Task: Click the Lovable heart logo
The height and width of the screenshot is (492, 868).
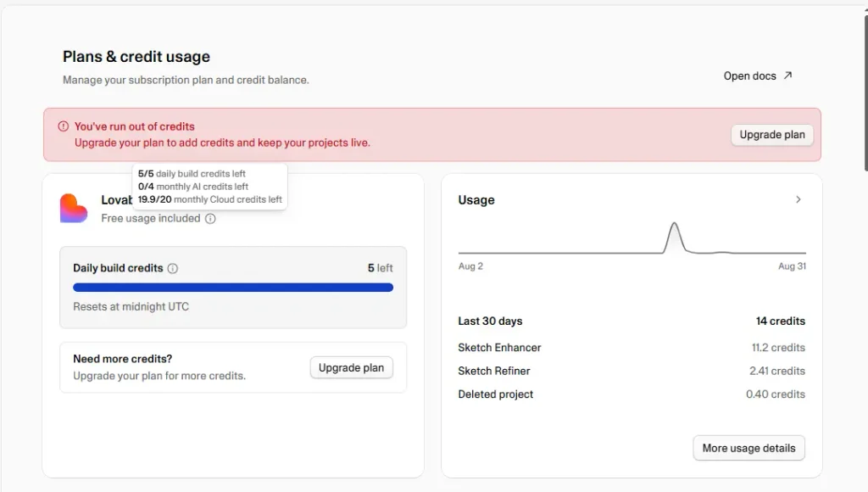Action: tap(74, 209)
